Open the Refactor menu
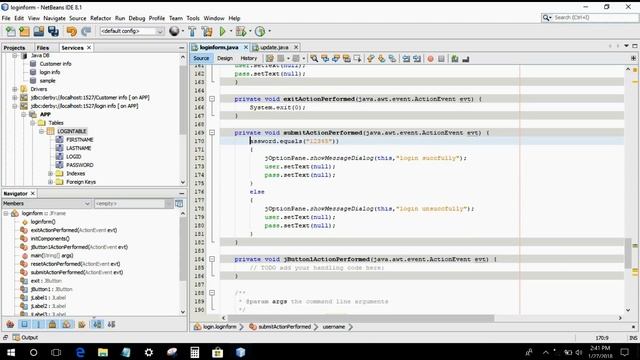This screenshot has width=640, height=360. (x=100, y=18)
